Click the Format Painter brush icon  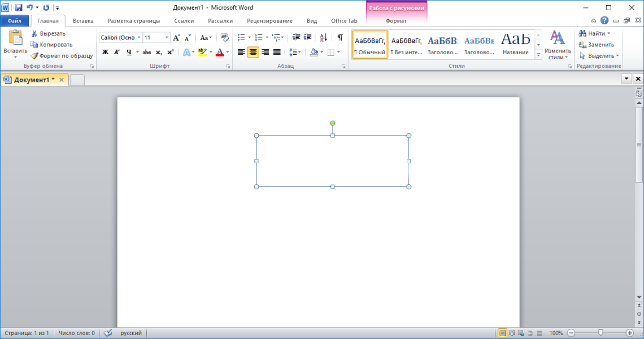tap(34, 56)
